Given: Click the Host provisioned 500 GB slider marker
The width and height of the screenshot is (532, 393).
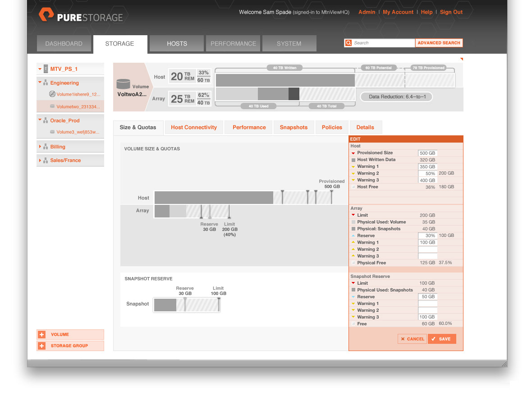Looking at the screenshot, I should point(331,197).
